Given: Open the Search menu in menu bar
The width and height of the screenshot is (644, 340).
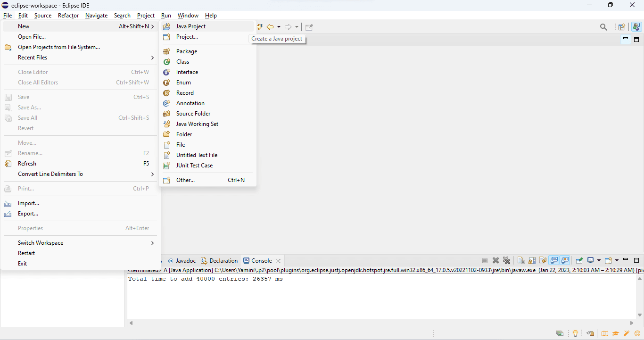Looking at the screenshot, I should click(x=122, y=16).
